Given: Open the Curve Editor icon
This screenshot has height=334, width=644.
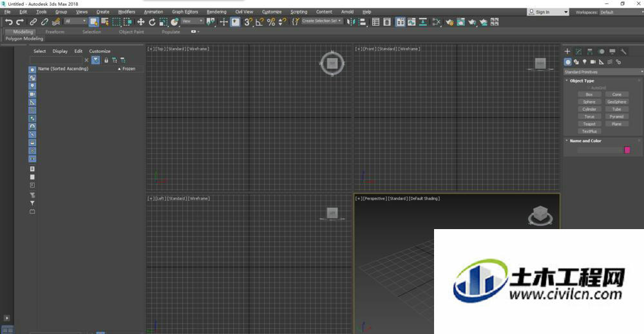Looking at the screenshot, I should pos(412,22).
